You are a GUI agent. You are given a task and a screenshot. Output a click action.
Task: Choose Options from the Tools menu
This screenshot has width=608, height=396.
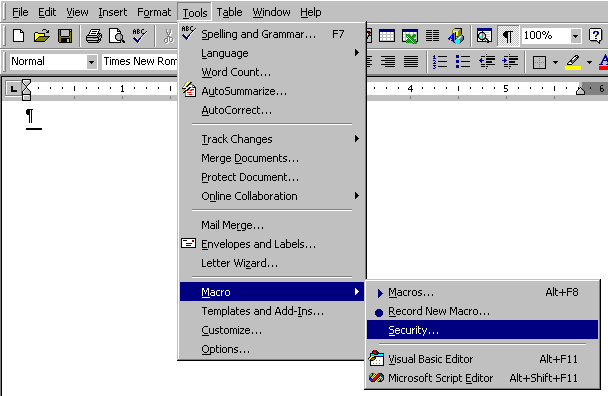(271, 349)
